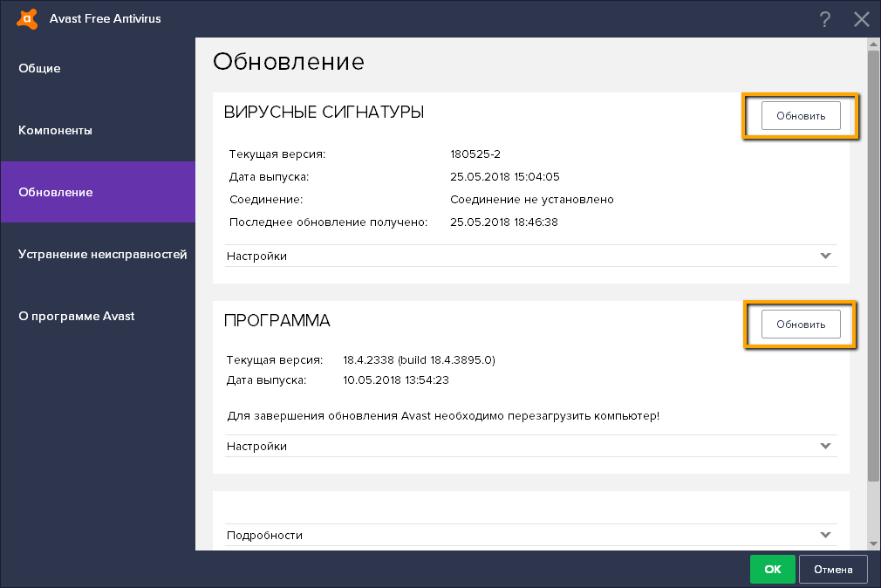
Task: Click the chevron next to Подробности
Action: [x=824, y=535]
